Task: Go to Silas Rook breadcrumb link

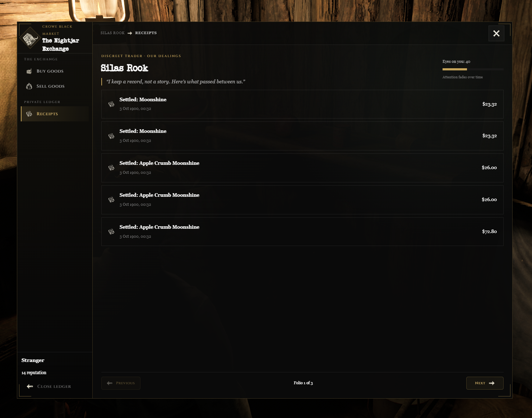Action: click(112, 33)
